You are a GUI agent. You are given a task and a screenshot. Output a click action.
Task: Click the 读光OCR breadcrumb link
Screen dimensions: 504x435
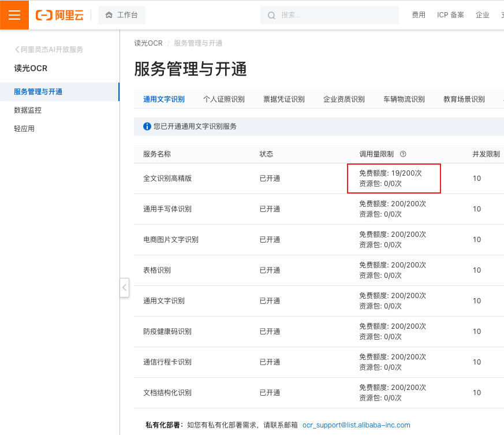(x=148, y=43)
